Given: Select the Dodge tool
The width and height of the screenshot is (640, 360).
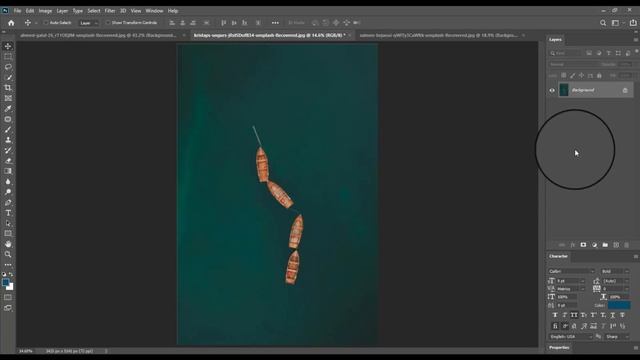Looking at the screenshot, I should point(8,192).
